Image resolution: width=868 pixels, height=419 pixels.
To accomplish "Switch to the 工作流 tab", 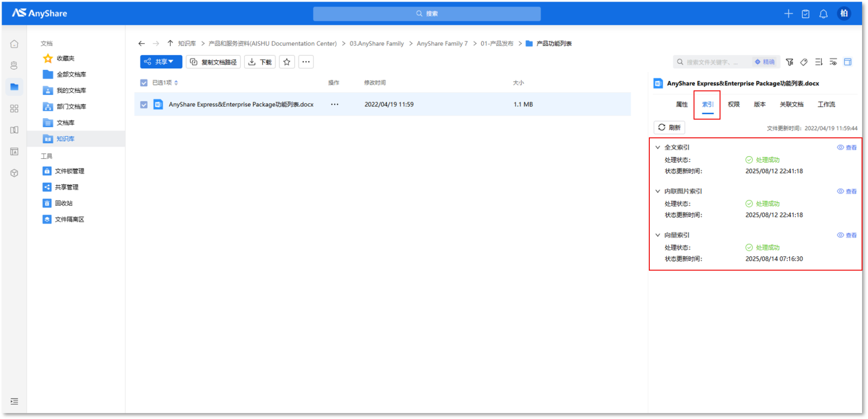I will 826,105.
